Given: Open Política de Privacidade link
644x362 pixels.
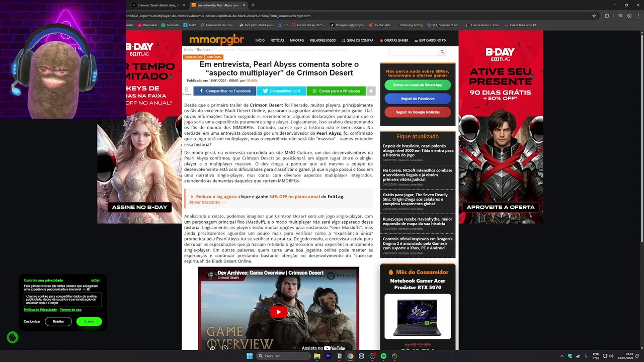Looking at the screenshot, I should point(40,310).
